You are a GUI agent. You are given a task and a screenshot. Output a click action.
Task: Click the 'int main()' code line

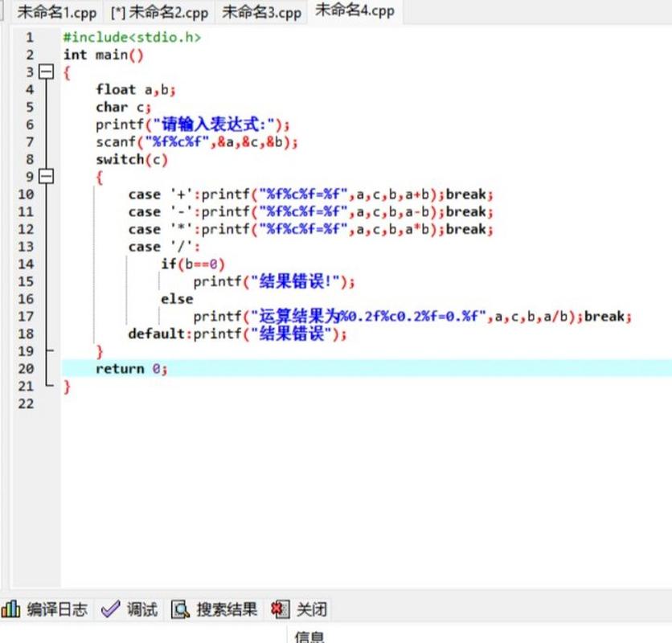coord(103,55)
